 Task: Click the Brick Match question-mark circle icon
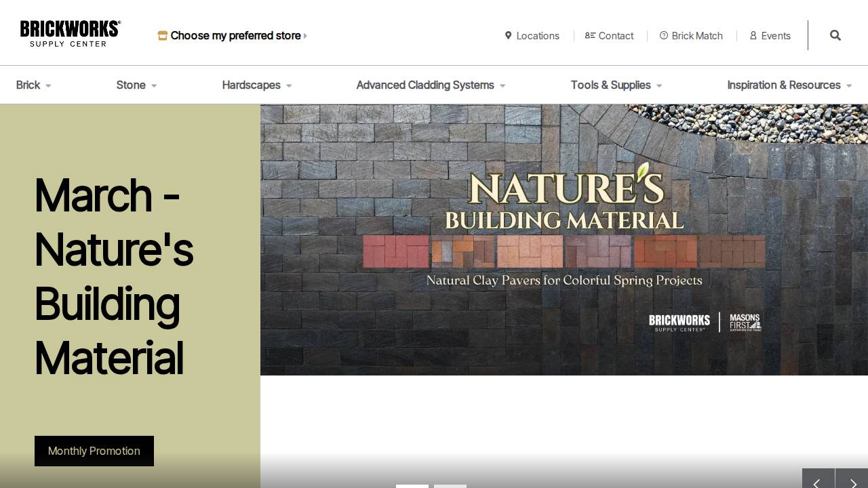pyautogui.click(x=663, y=35)
